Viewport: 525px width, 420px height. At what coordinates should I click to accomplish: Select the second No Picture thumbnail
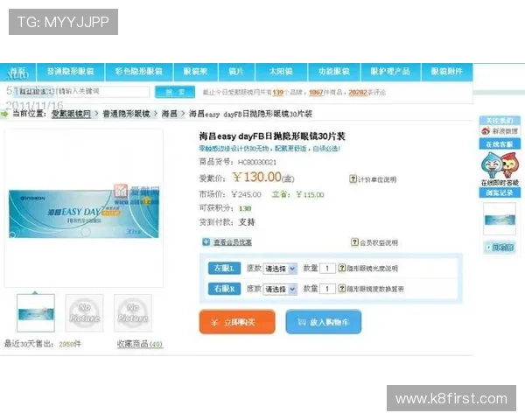84,313
